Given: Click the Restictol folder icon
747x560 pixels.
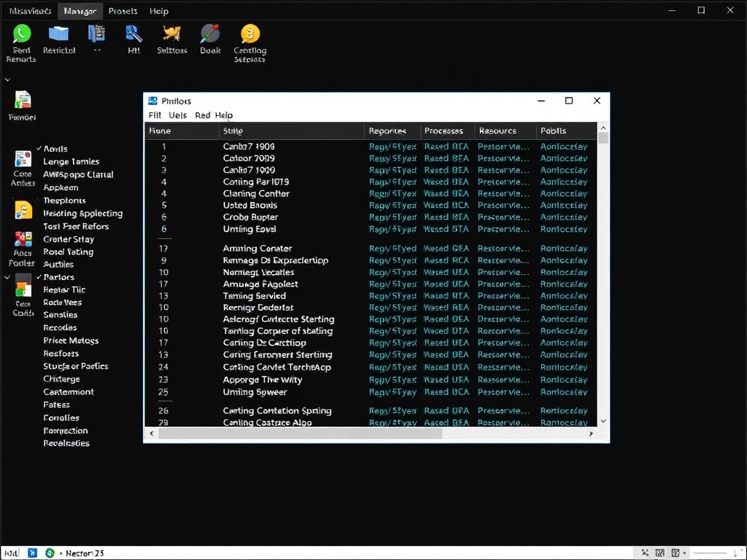Looking at the screenshot, I should point(59,34).
